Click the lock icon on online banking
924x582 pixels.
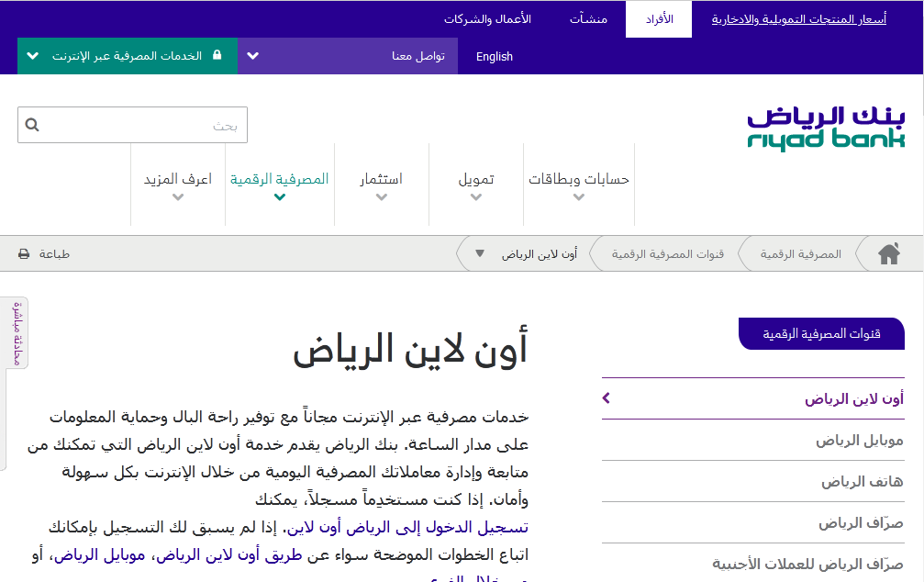point(217,55)
